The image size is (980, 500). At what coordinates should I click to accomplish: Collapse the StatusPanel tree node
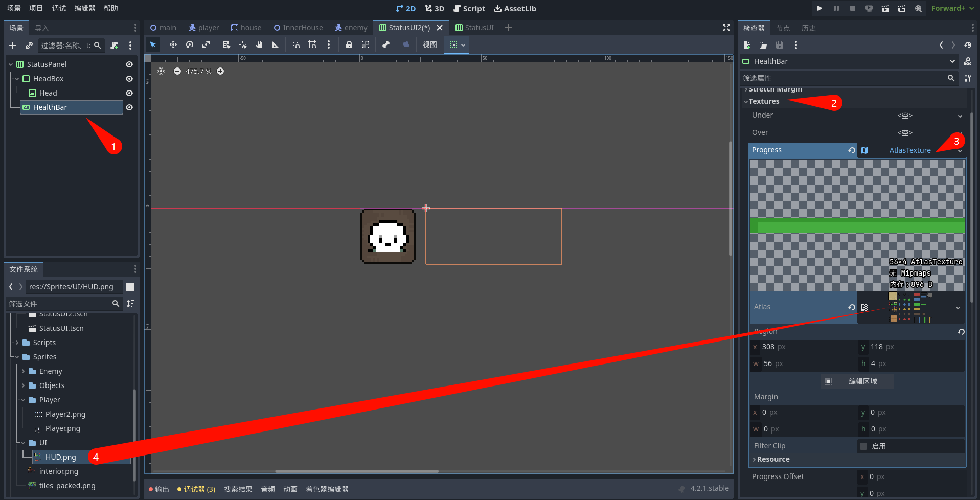[x=11, y=64]
